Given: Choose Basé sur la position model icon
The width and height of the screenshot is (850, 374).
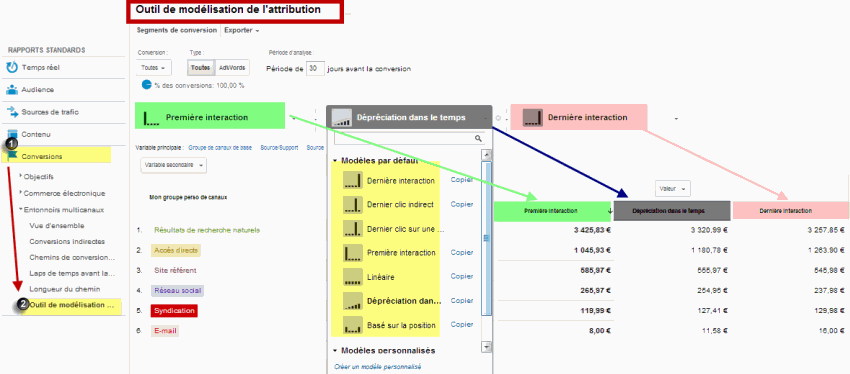Looking at the screenshot, I should tap(352, 325).
